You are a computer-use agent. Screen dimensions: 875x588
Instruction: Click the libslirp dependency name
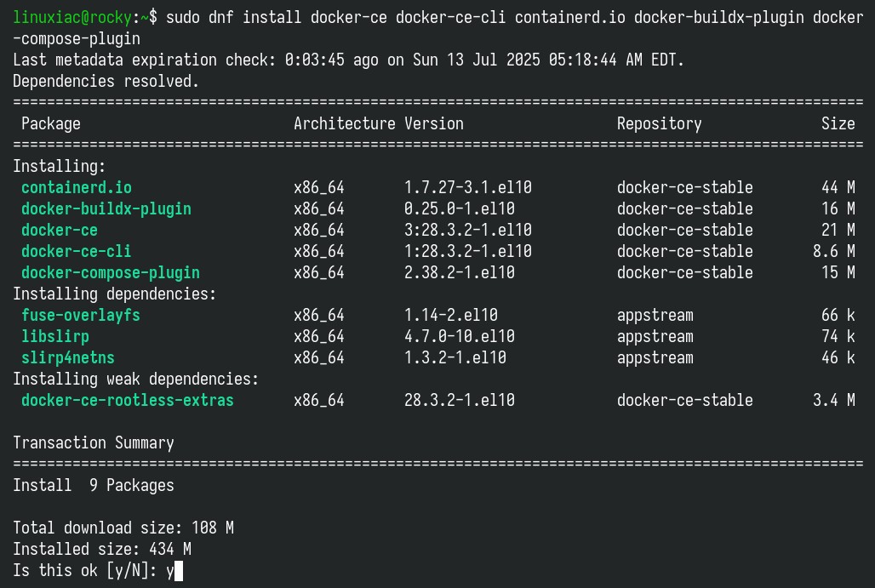55,336
